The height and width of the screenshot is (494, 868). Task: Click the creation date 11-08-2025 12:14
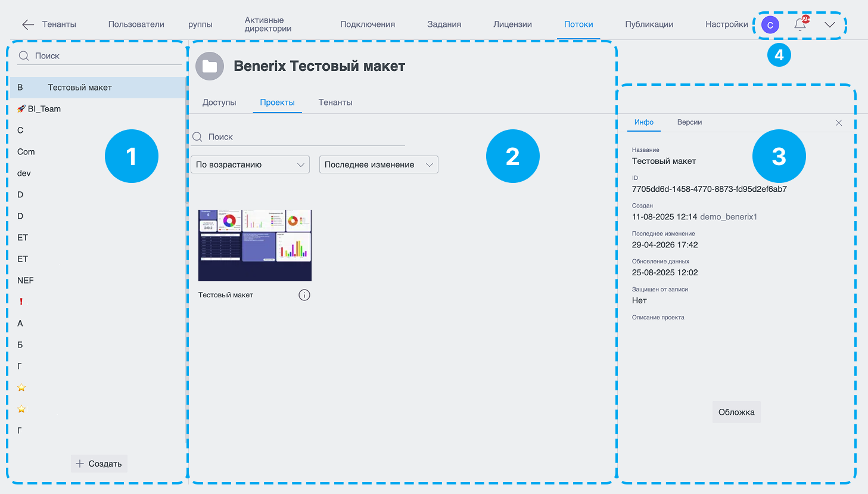tap(665, 217)
